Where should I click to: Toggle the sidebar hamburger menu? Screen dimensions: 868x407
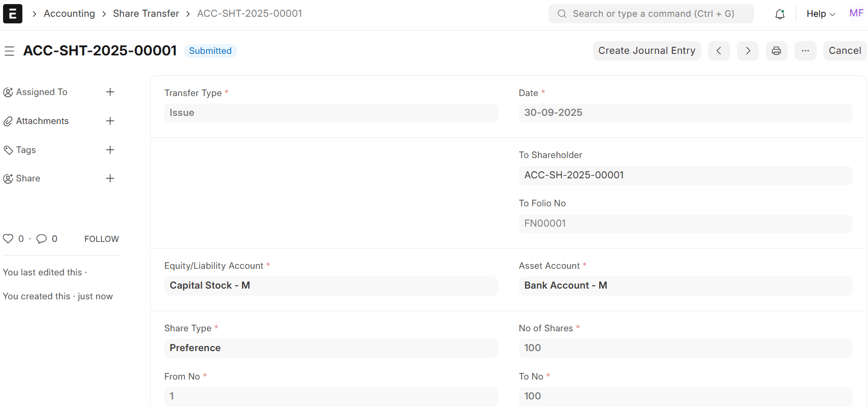[x=9, y=51]
